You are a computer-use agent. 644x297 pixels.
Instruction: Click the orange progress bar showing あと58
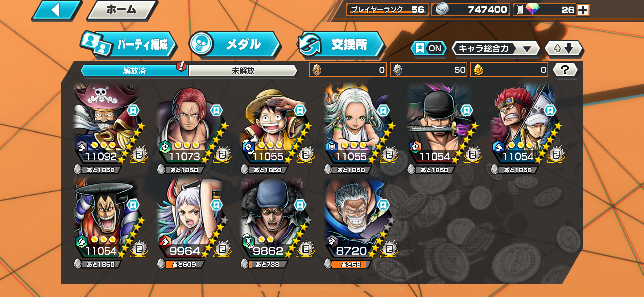pyautogui.click(x=350, y=264)
